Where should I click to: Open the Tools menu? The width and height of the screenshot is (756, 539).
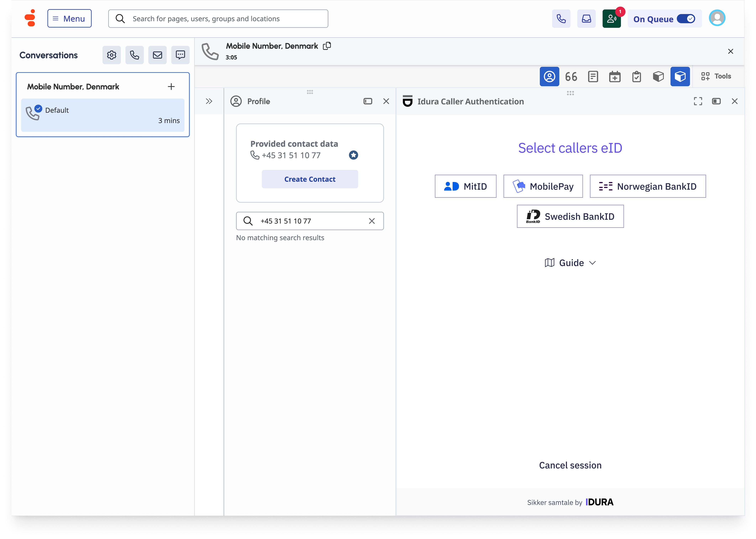pyautogui.click(x=716, y=76)
